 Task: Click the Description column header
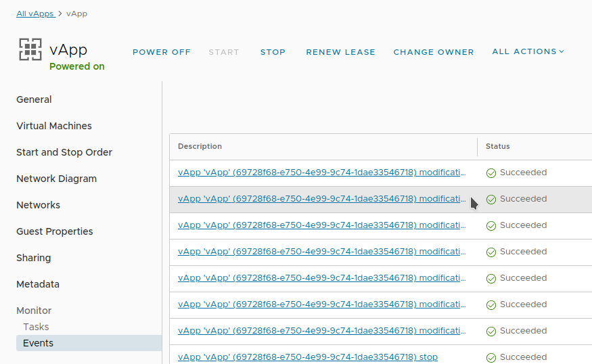200,146
